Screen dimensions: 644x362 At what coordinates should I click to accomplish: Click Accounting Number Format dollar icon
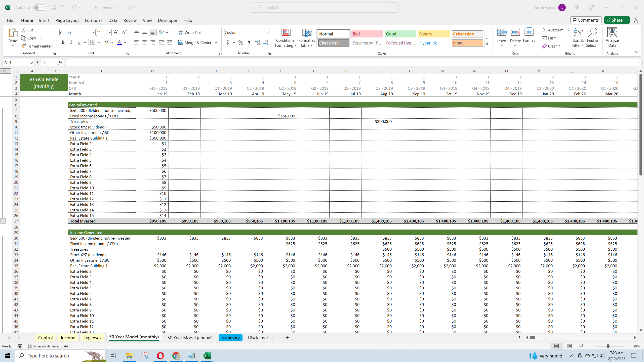click(x=228, y=42)
